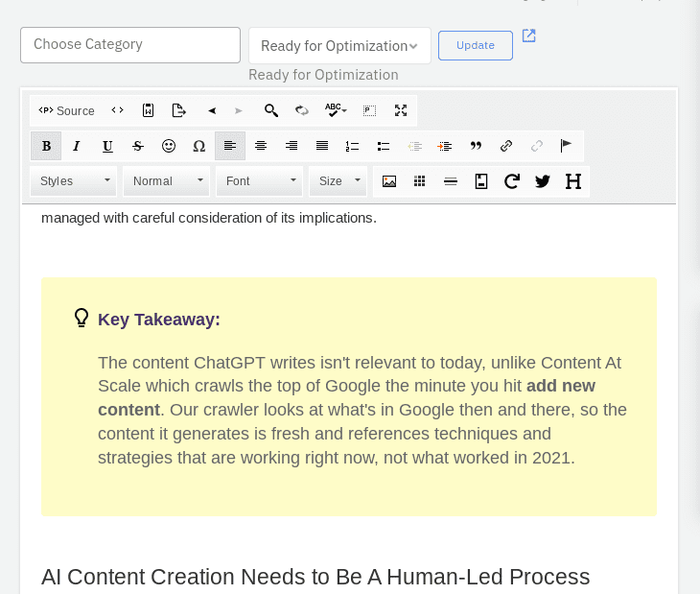Screen dimensions: 700x594
Task: Click the Key Takeaway heading text
Action: (x=159, y=320)
